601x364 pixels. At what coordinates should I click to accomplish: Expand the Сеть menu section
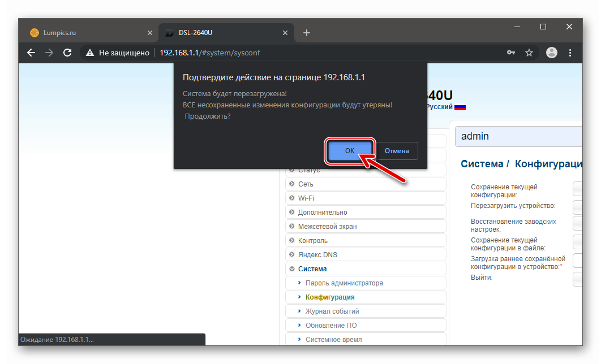(366, 184)
